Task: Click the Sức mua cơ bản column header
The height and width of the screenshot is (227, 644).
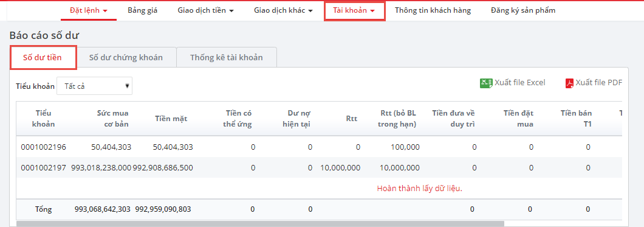Action: [113, 119]
